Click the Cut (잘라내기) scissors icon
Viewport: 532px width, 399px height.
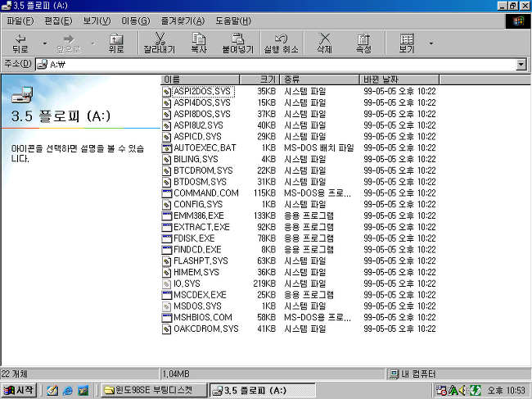point(160,39)
